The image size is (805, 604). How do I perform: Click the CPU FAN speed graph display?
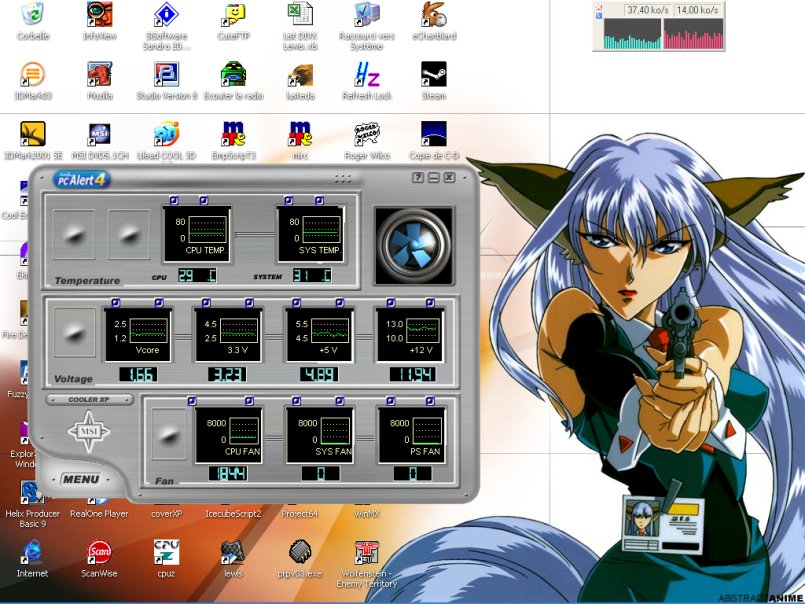229,435
